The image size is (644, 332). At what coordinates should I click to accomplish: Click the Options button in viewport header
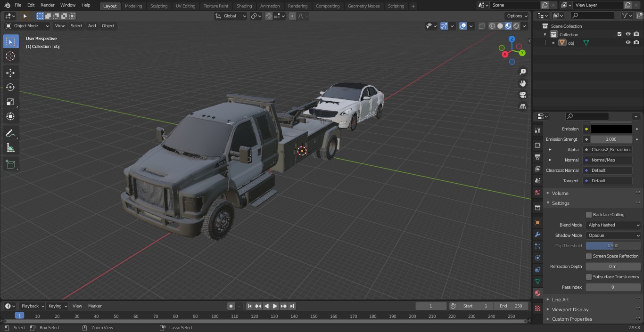[x=517, y=16]
